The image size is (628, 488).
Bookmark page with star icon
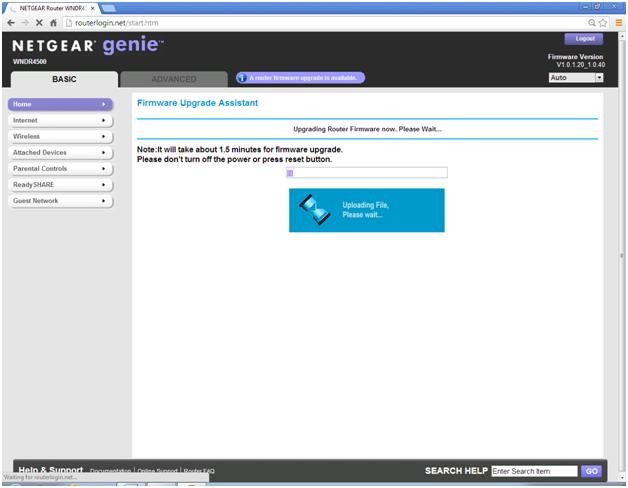603,23
